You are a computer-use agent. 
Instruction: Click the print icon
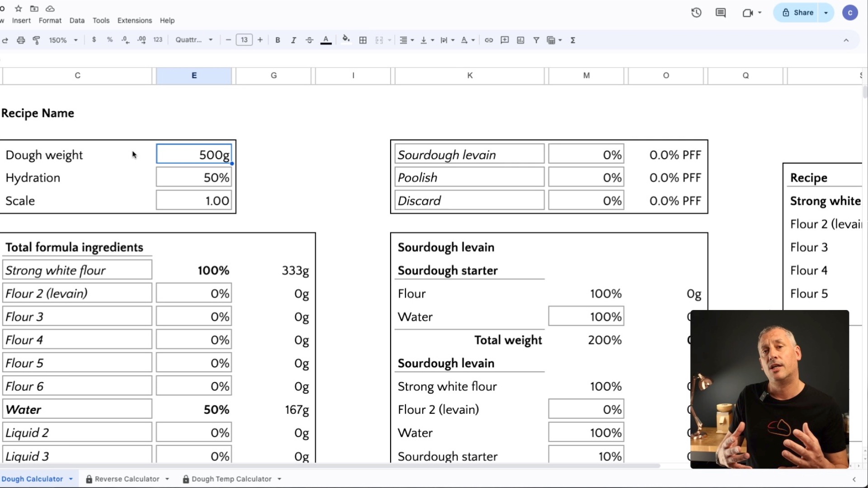(21, 40)
